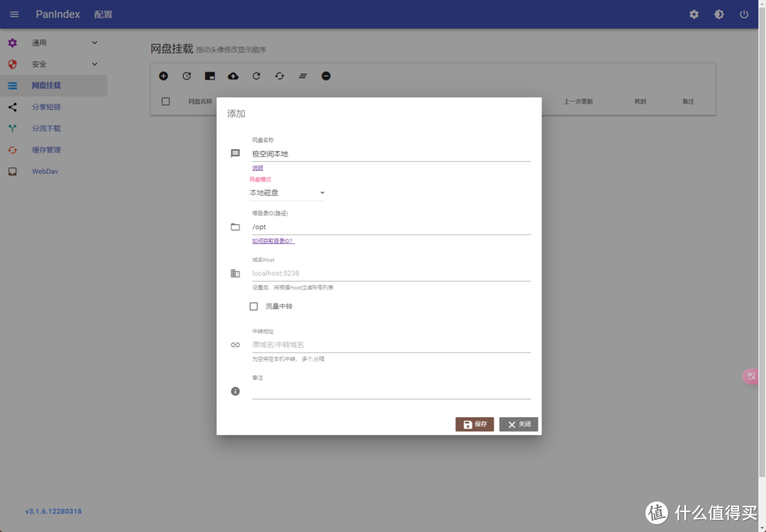Focus the 域名Host field
This screenshot has height=532, width=766.
(392, 273)
